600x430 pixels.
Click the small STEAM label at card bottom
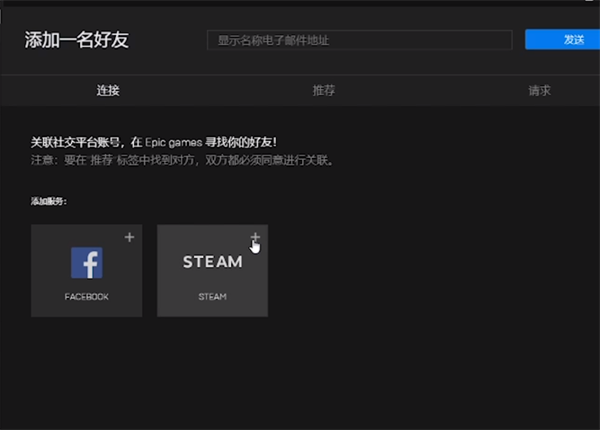(212, 296)
